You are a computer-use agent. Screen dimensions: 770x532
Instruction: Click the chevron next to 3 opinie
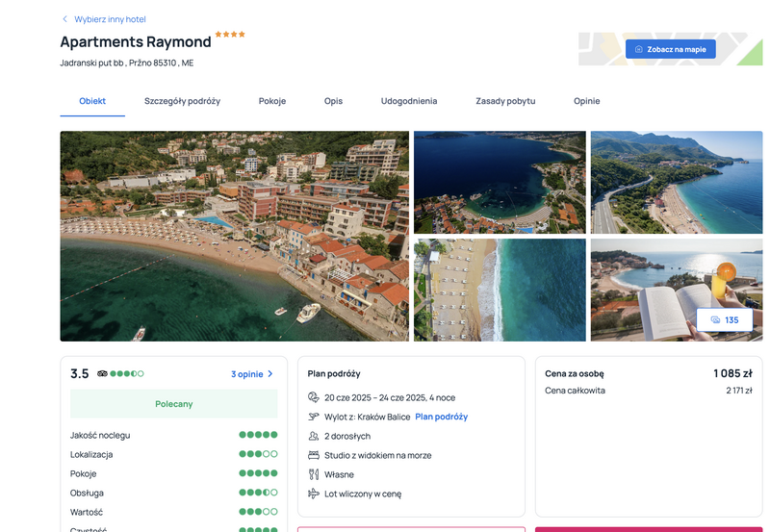(270, 374)
